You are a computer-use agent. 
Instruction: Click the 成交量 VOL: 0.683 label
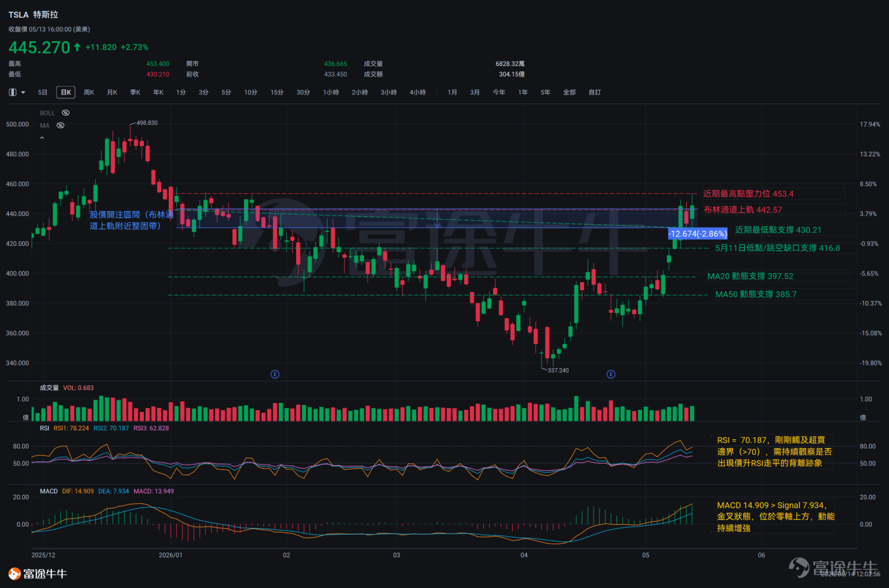[x=67, y=388]
